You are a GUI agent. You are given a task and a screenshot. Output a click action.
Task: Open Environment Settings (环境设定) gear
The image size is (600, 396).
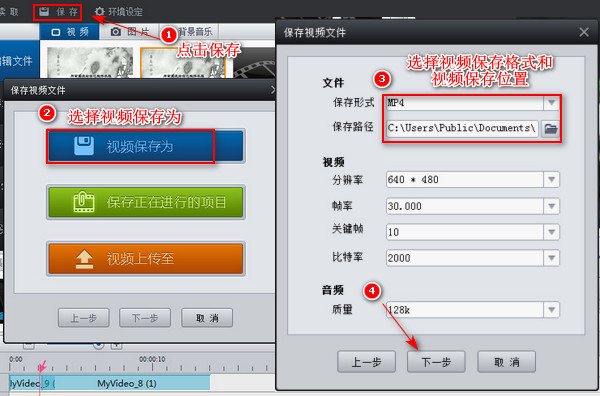[119, 12]
